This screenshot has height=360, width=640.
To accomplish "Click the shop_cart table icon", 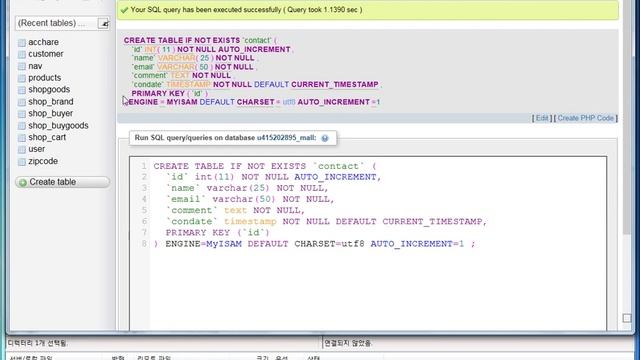I will [22, 138].
